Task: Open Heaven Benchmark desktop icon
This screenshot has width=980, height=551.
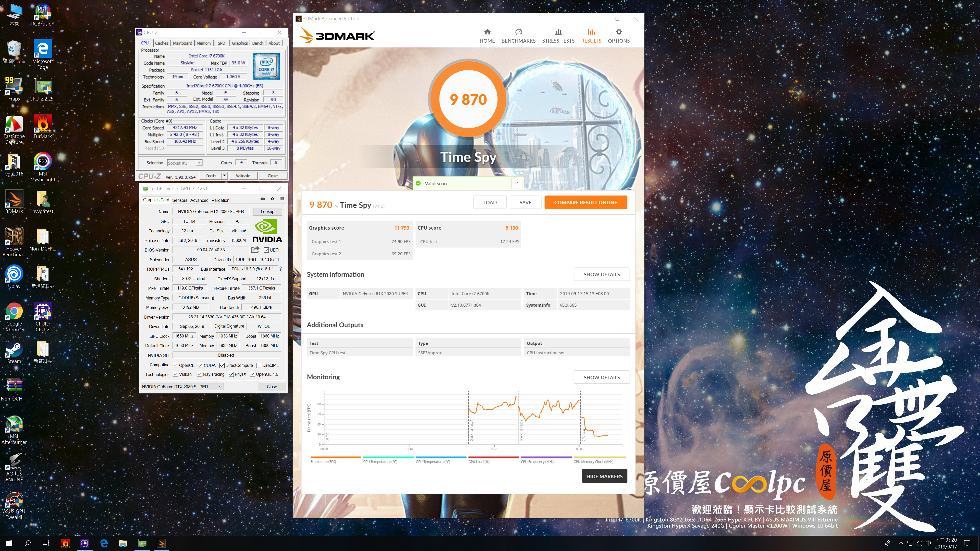Action: click(14, 242)
